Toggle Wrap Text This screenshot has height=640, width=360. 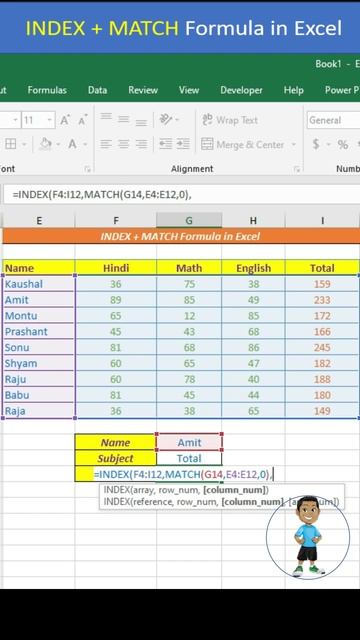pyautogui.click(x=230, y=120)
